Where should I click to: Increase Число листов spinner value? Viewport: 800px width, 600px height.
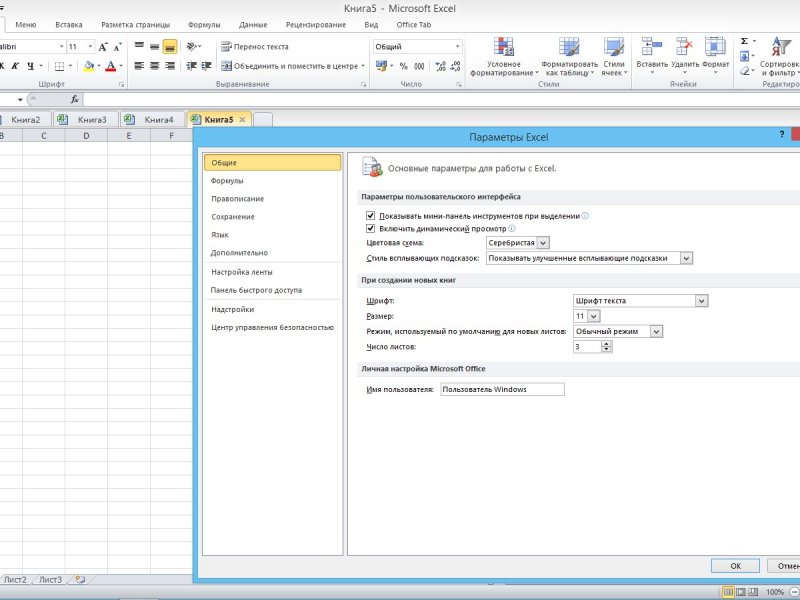tap(606, 344)
